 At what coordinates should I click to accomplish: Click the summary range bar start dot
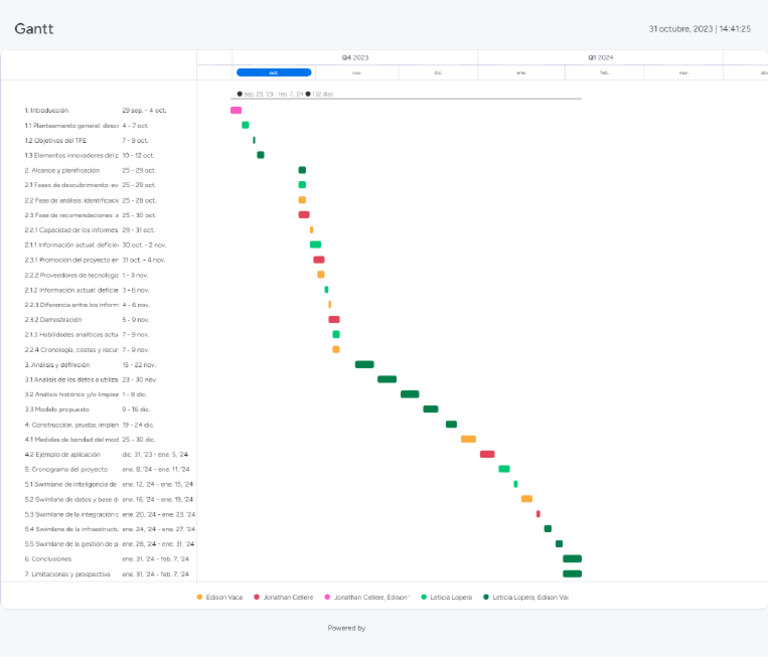(x=240, y=94)
